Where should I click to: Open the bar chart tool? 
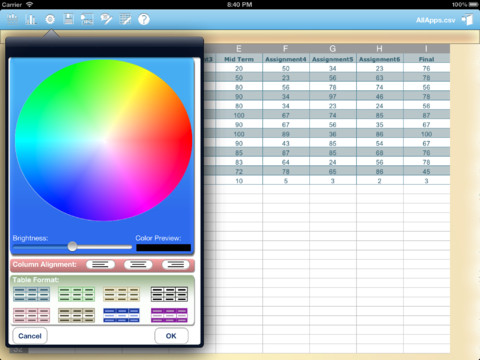pyautogui.click(x=31, y=19)
